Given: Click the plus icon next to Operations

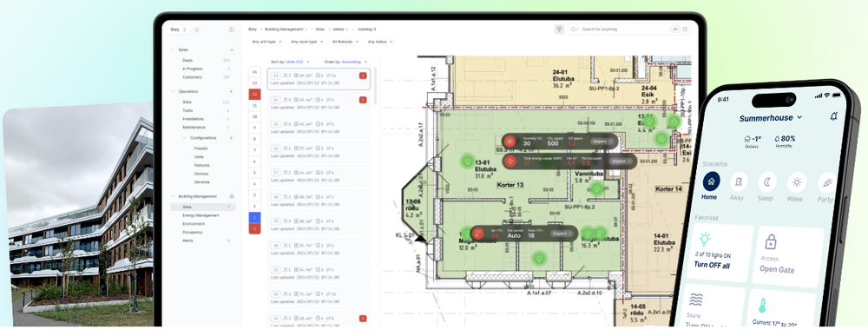Looking at the screenshot, I should (x=232, y=91).
